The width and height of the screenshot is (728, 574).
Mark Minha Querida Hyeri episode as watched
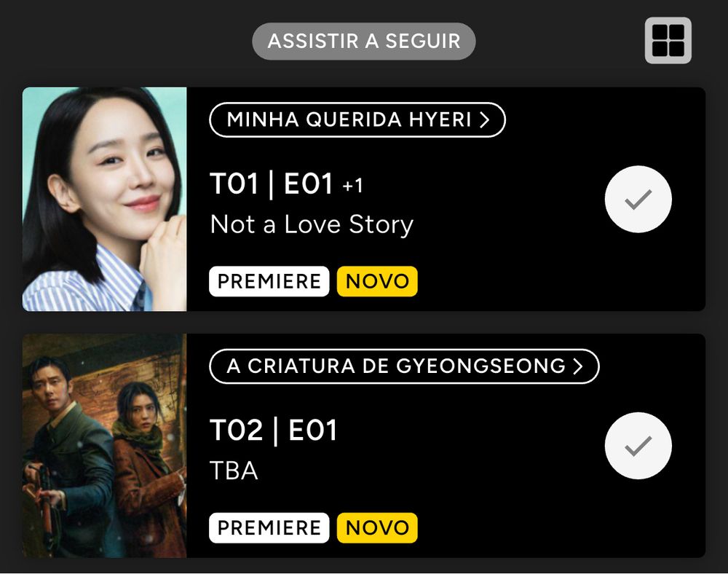click(x=638, y=200)
